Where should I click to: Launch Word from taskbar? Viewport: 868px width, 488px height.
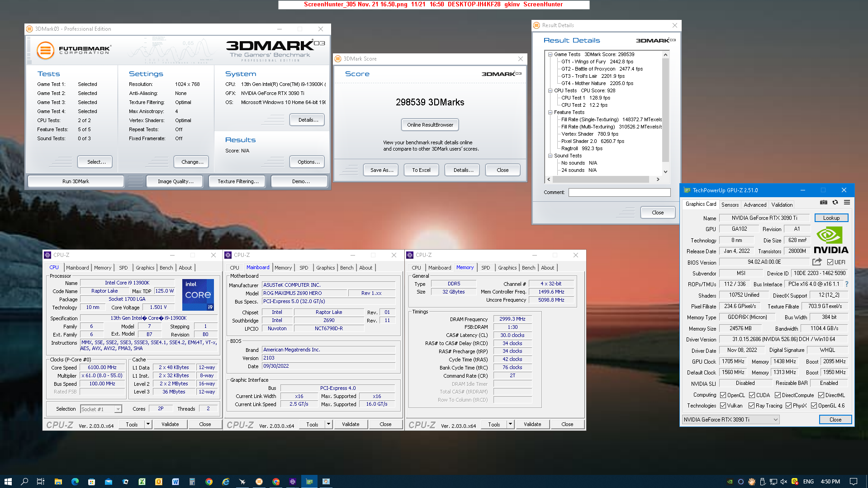tap(175, 482)
